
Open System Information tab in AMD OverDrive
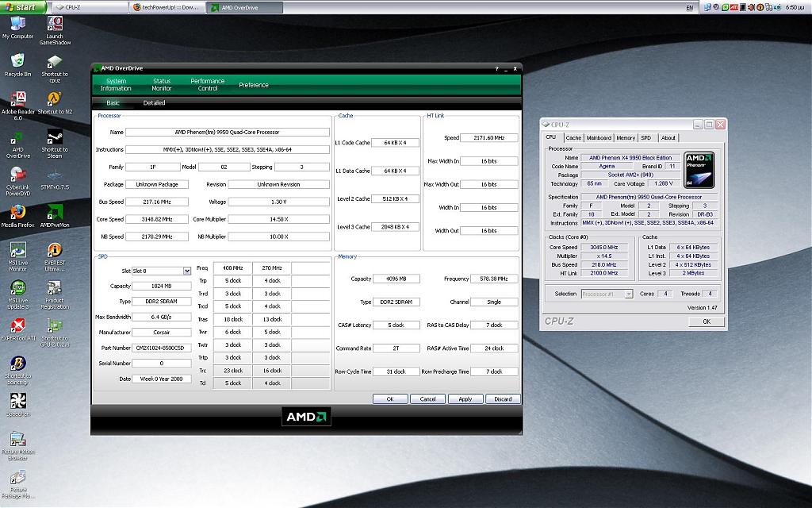coord(116,84)
